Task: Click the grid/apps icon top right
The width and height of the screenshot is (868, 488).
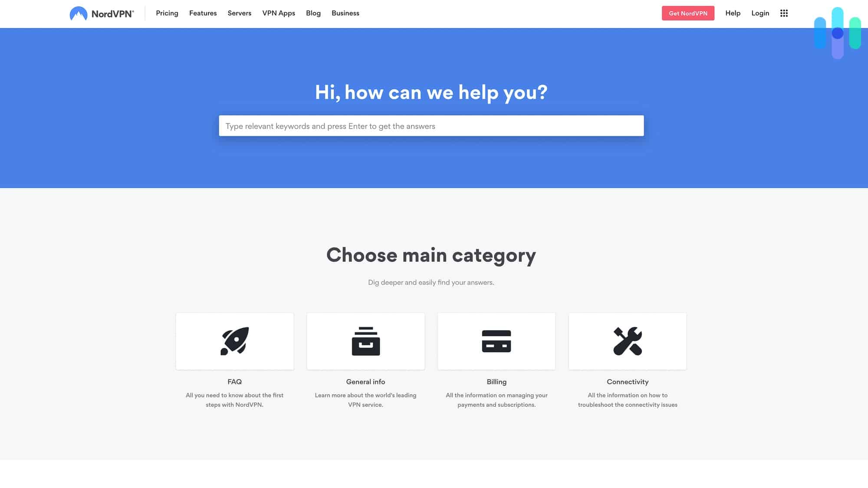Action: 784,13
